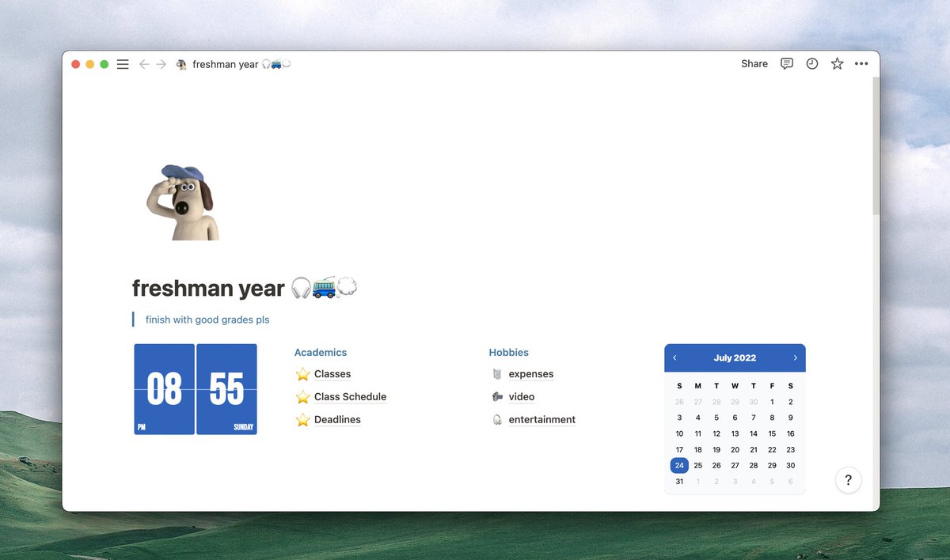
Task: Click the quote finish with good grades pls
Action: [x=207, y=320]
